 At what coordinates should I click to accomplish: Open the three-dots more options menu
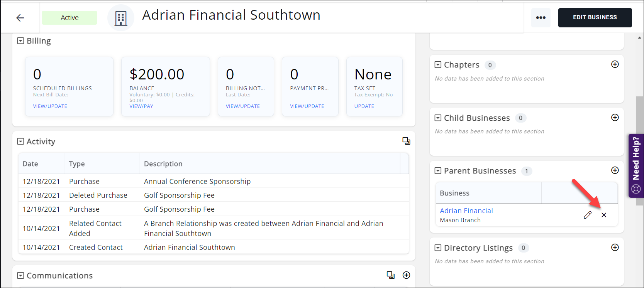pyautogui.click(x=541, y=18)
